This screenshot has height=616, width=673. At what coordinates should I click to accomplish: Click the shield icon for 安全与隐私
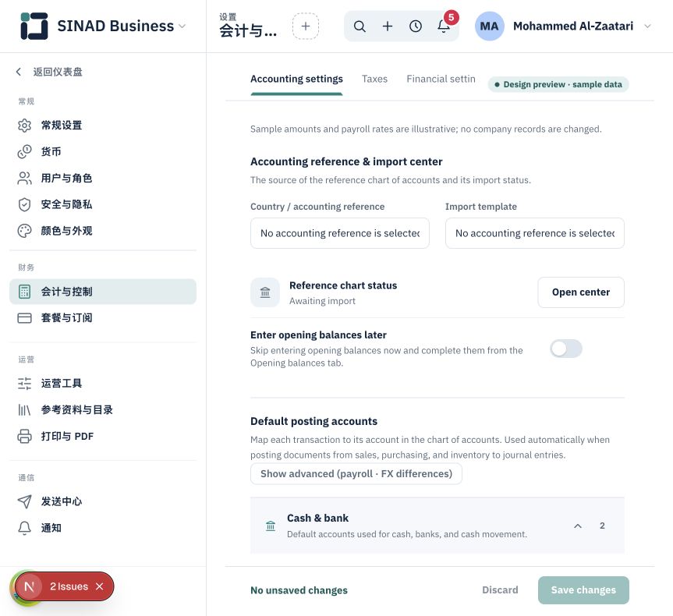coord(24,204)
